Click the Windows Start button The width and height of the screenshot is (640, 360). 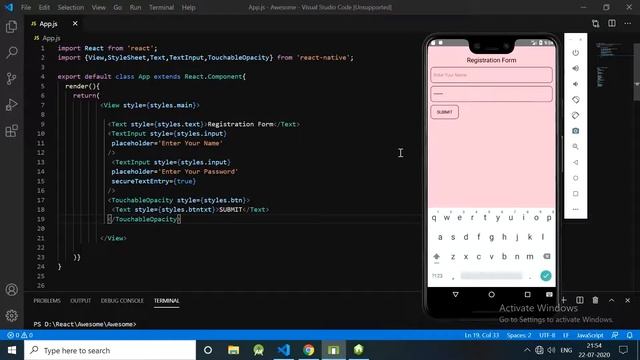pos(12,350)
